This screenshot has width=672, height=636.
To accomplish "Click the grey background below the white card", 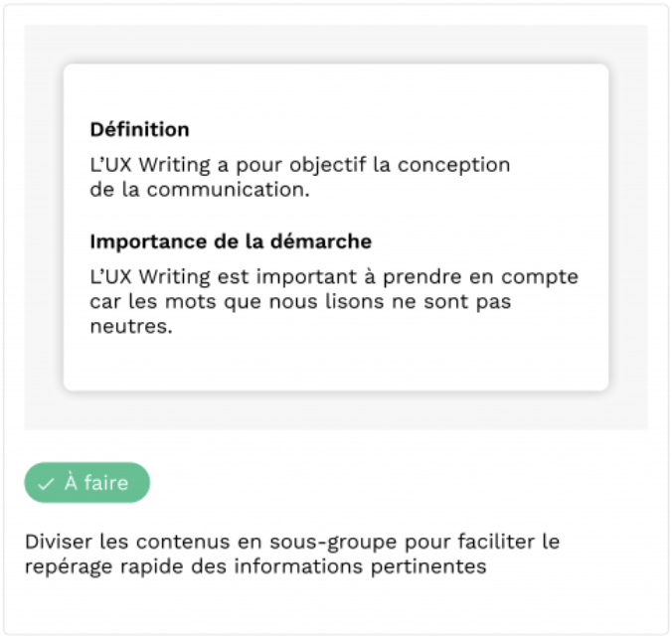I will pos(336,410).
